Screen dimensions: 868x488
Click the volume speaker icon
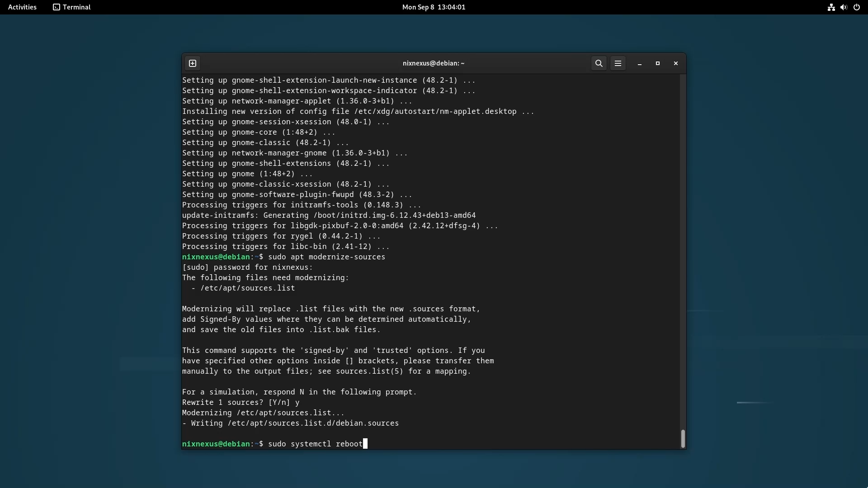pos(844,7)
